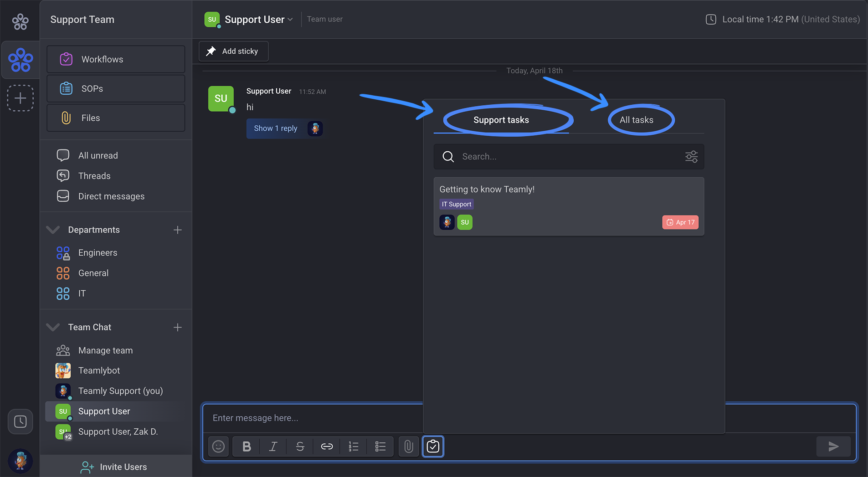Toggle the tasks panel button
The width and height of the screenshot is (868, 477).
click(433, 446)
